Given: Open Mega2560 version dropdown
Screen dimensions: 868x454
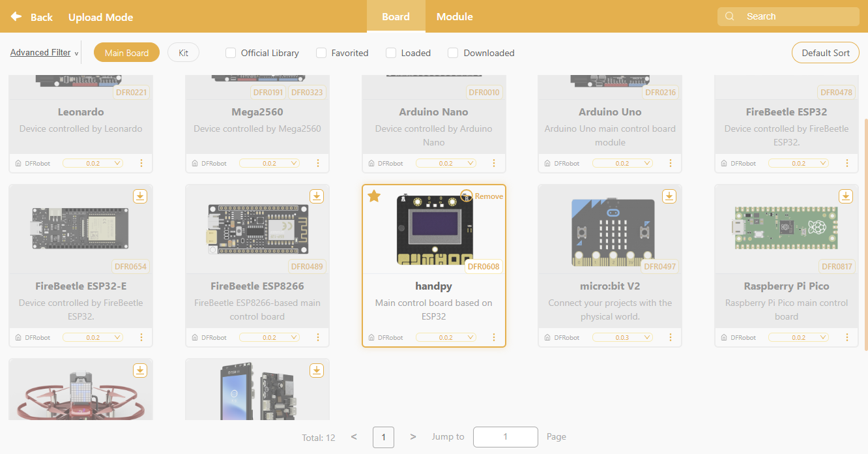Looking at the screenshot, I should point(269,163).
